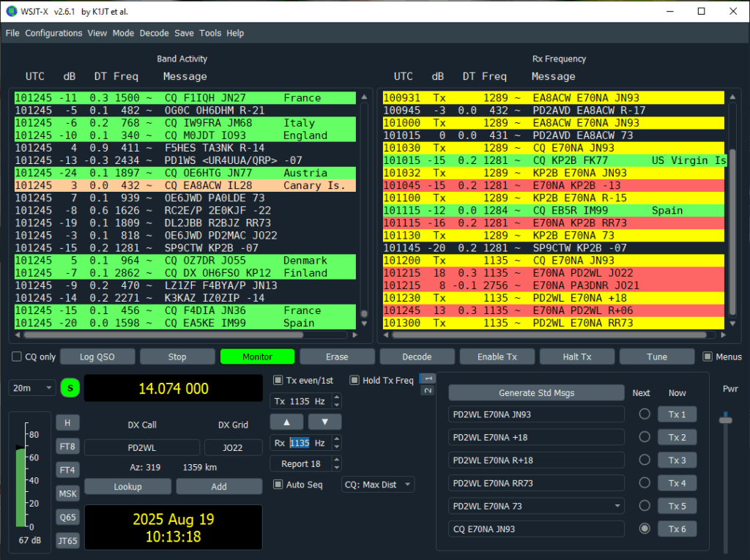750x560 pixels.
Task: Open the Configurations menu
Action: click(53, 33)
